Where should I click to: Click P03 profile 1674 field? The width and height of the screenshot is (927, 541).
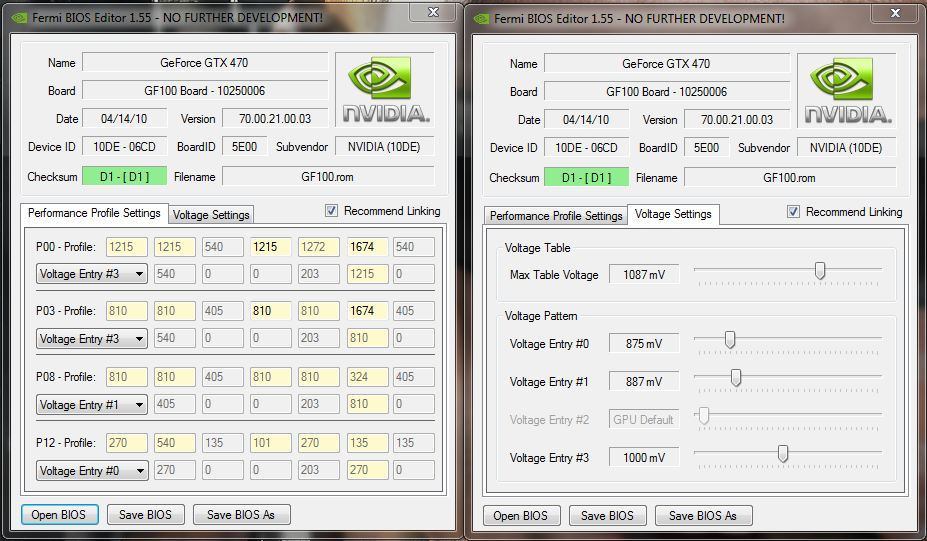[x=367, y=311]
